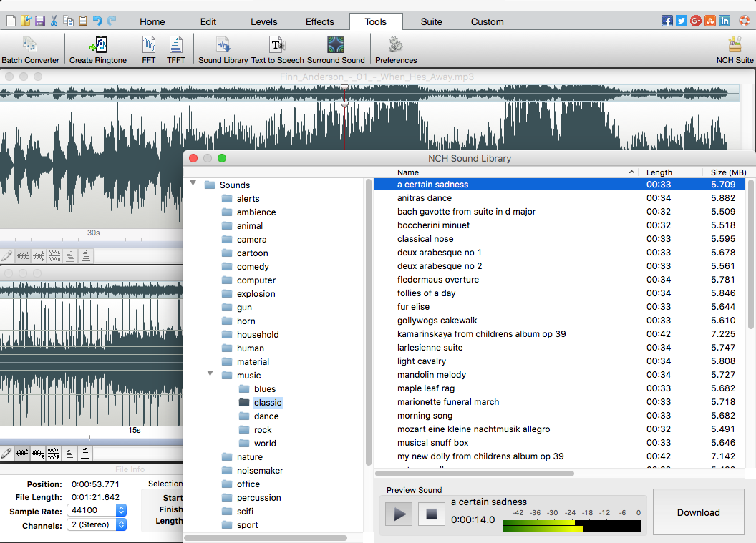
Task: Redo with the blue forward arrow
Action: (x=112, y=21)
